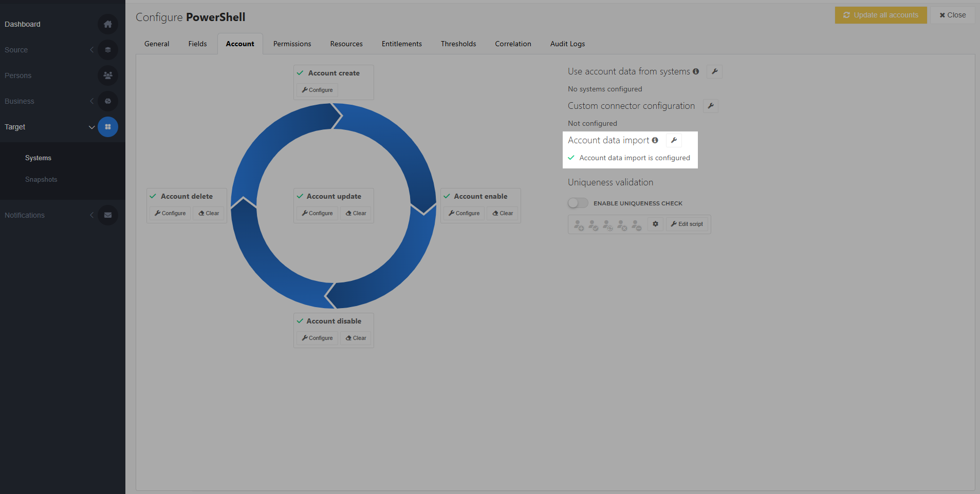Toggle Enable Uniqueness Check switch
This screenshot has width=980, height=494.
[x=578, y=203]
